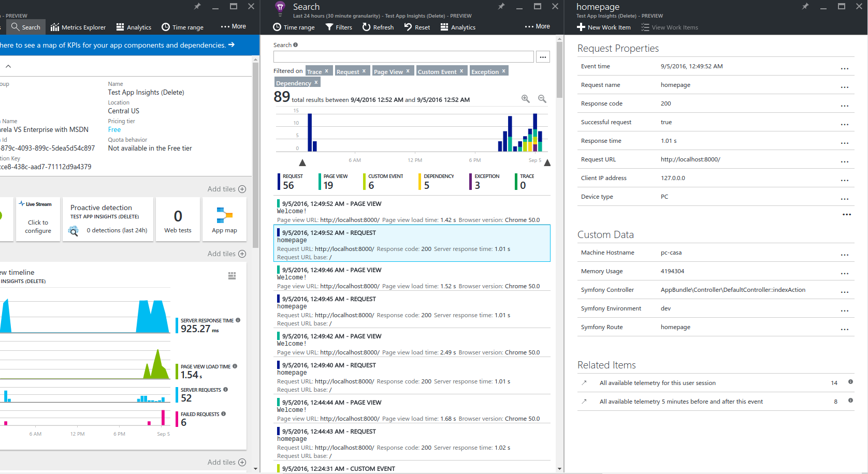Toggle REQUEST count filter (56)

[x=291, y=182]
